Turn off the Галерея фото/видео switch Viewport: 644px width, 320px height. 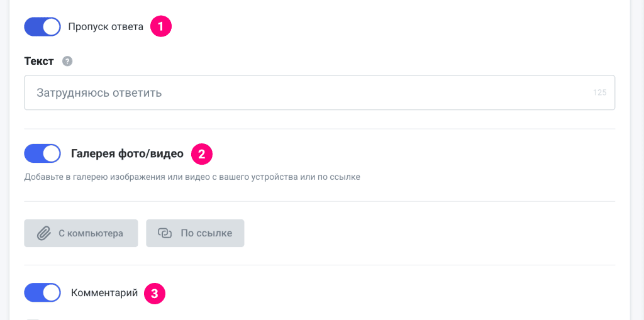(x=42, y=153)
